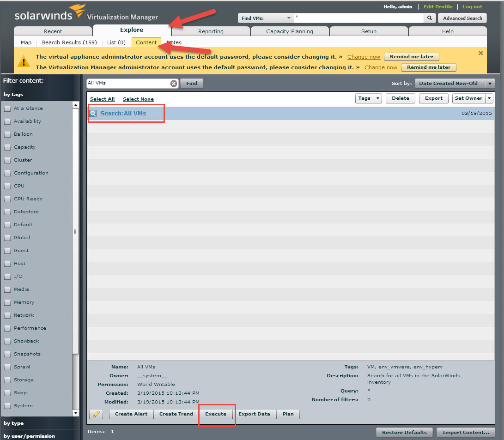The image size is (504, 440).
Task: Tick the Media tag checkbox
Action: (x=7, y=289)
